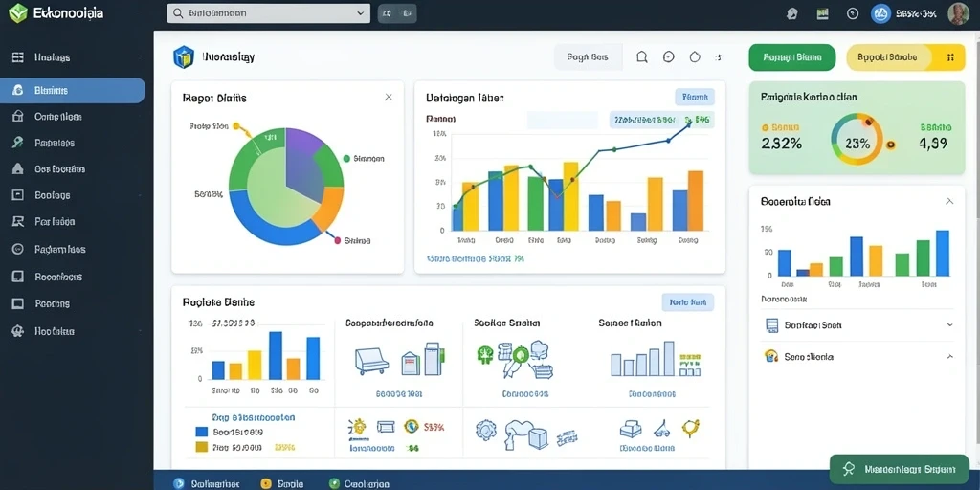The width and height of the screenshot is (980, 490).
Task: Toggle the grid dots on yellow button
Action: coord(950,57)
